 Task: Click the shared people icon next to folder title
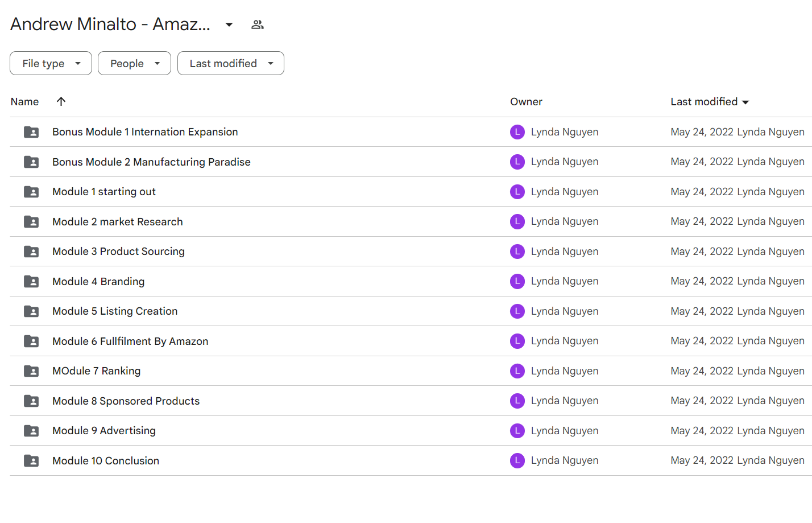tap(258, 24)
